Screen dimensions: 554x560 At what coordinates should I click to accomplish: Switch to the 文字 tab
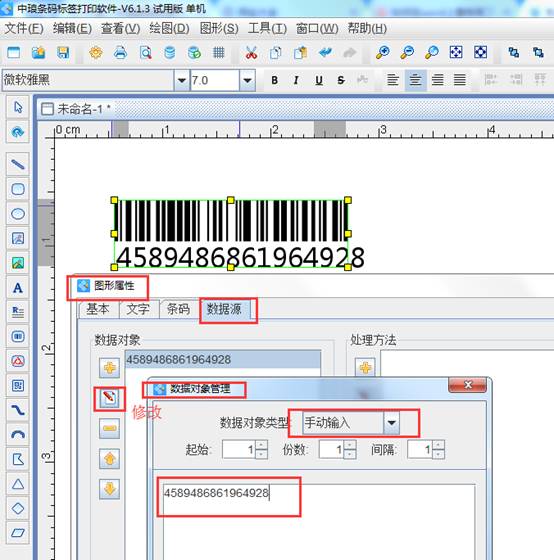click(x=138, y=309)
